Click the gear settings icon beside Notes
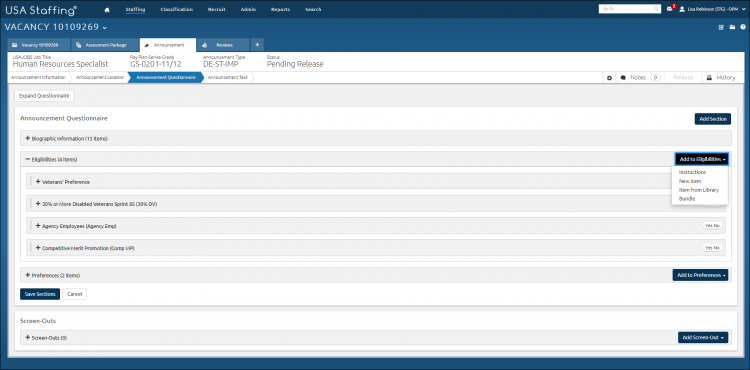This screenshot has height=370, width=750. tap(609, 77)
